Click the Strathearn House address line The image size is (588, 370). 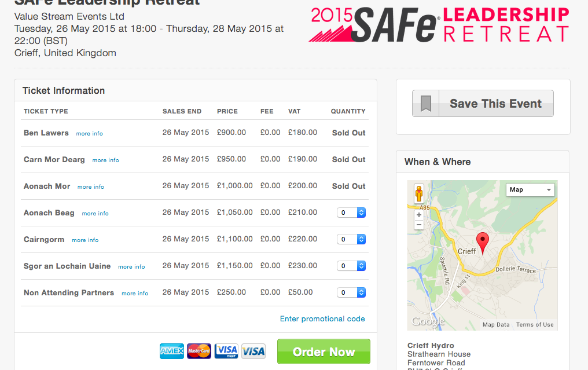click(x=439, y=354)
